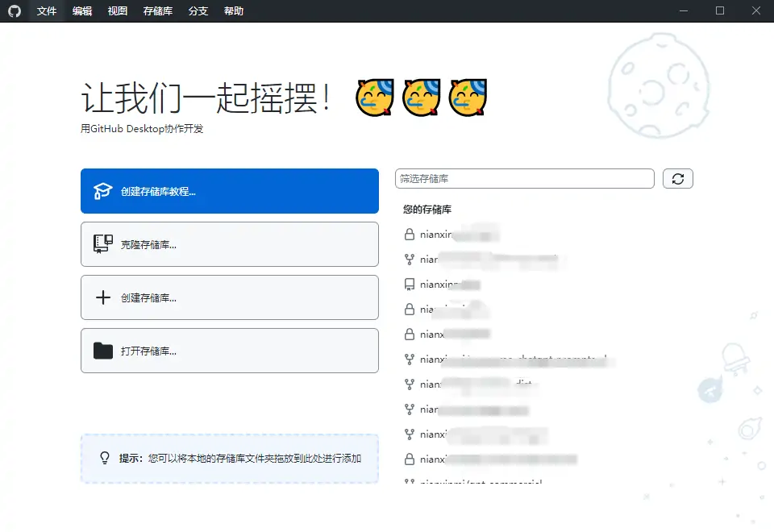The height and width of the screenshot is (532, 774).
Task: Open the 编辑 menu
Action: pos(81,10)
